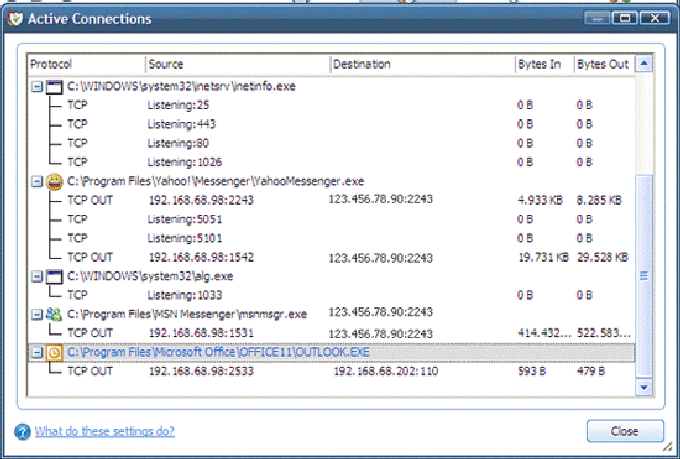Viewport: 680px width, 459px height.
Task: Click destination 192.168.68.202:110
Action: point(386,371)
